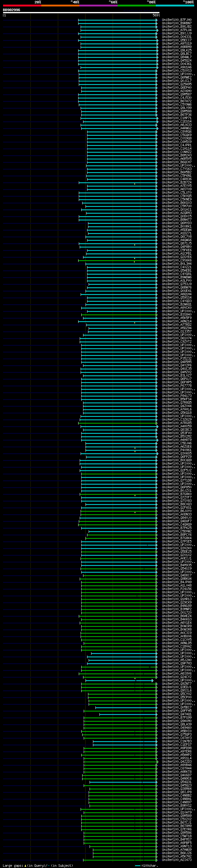Select the UniRef100_C5Y9W6 entry
Viewport: 197px width, 868px height.
click(176, 104)
